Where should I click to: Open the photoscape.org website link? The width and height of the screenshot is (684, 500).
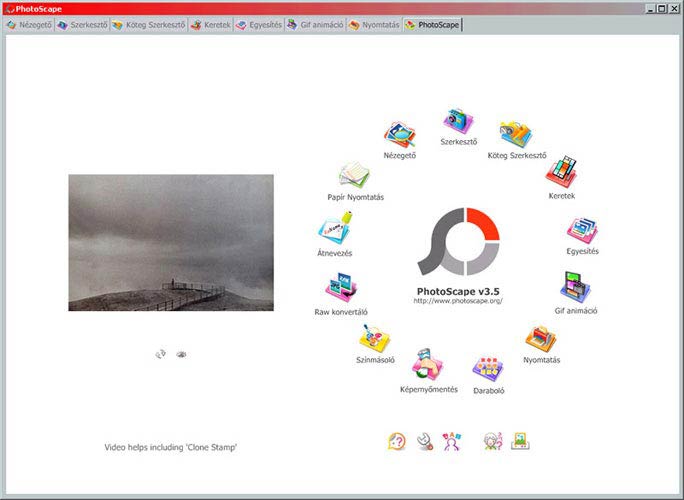tap(458, 300)
